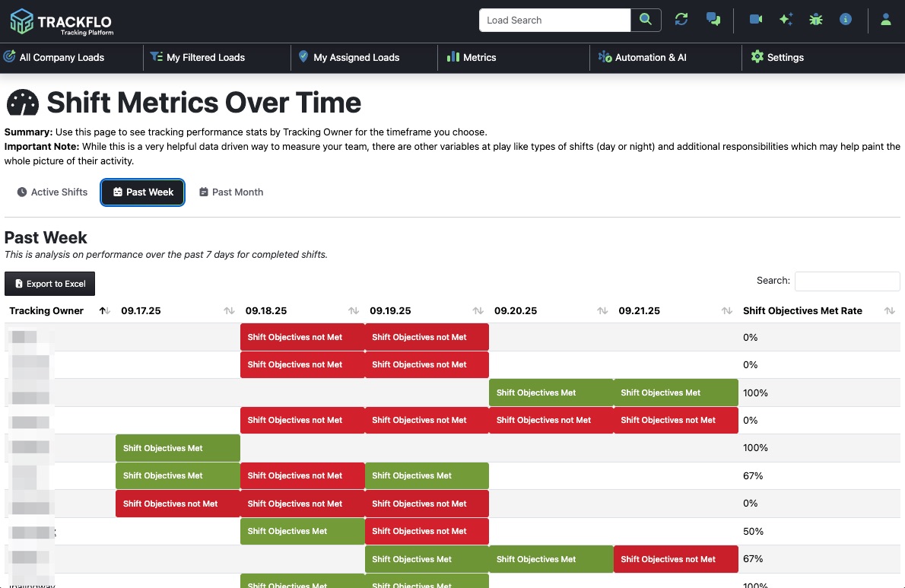The width and height of the screenshot is (905, 588).
Task: Click the Tracking Owner header text
Action: tap(46, 311)
